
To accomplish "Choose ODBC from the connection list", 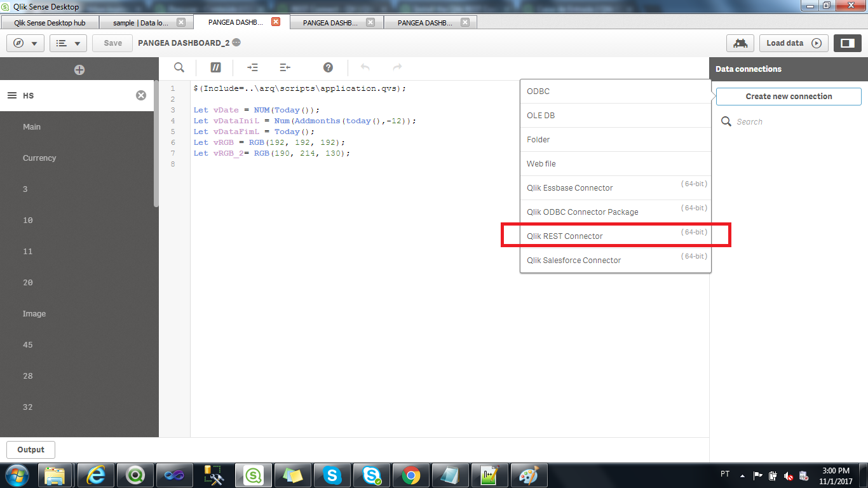I will click(x=615, y=91).
